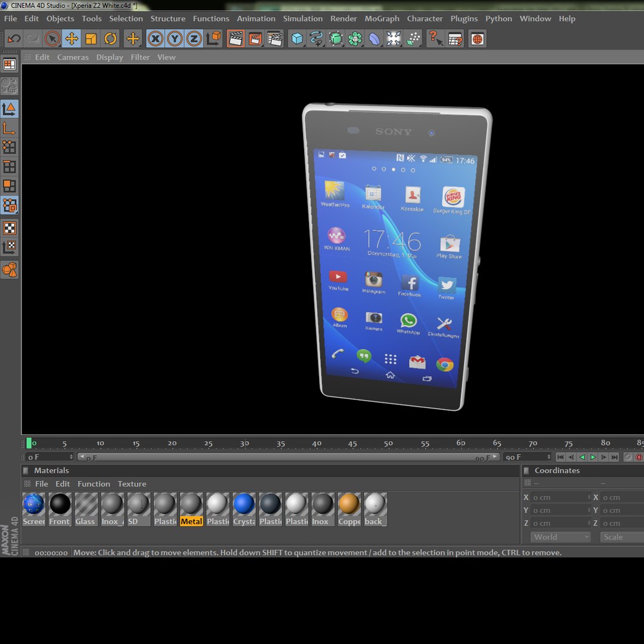Select the Copper material
644x644 pixels.
click(349, 509)
